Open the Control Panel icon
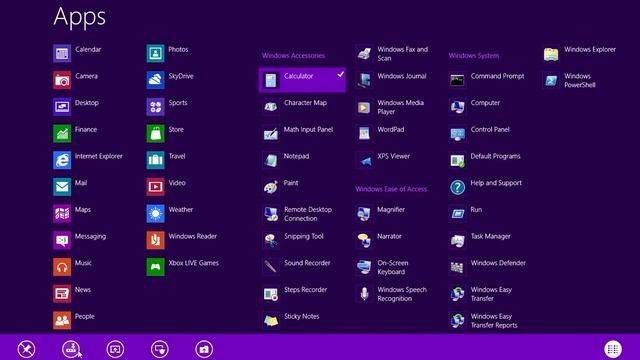The height and width of the screenshot is (360, 640). coord(458,133)
